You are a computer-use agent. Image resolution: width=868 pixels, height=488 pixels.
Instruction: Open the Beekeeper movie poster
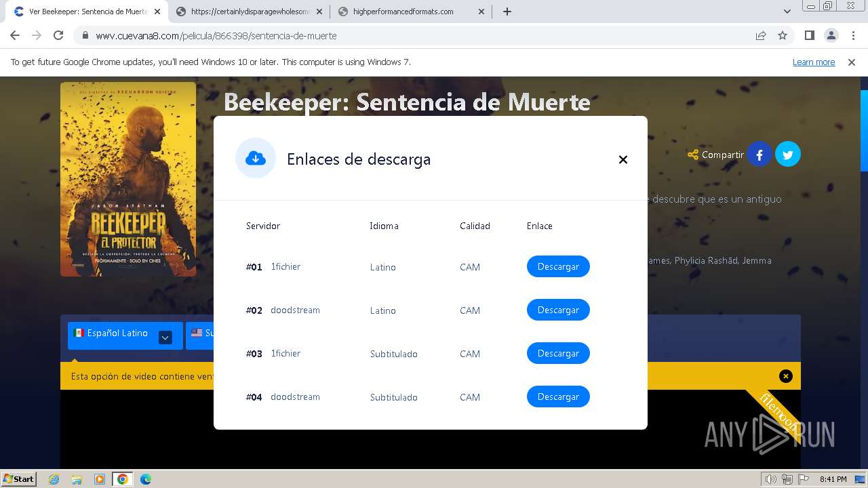[128, 179]
